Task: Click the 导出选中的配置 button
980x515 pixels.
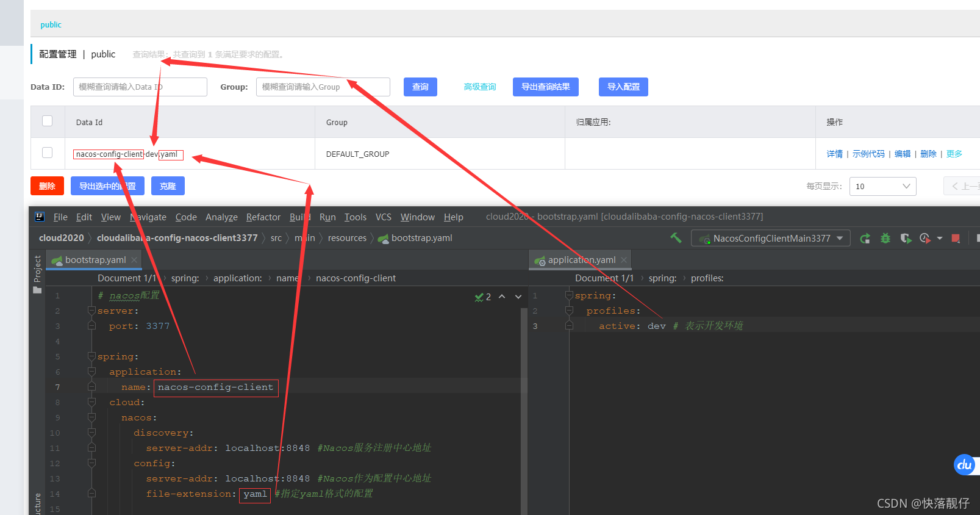Action: (107, 186)
